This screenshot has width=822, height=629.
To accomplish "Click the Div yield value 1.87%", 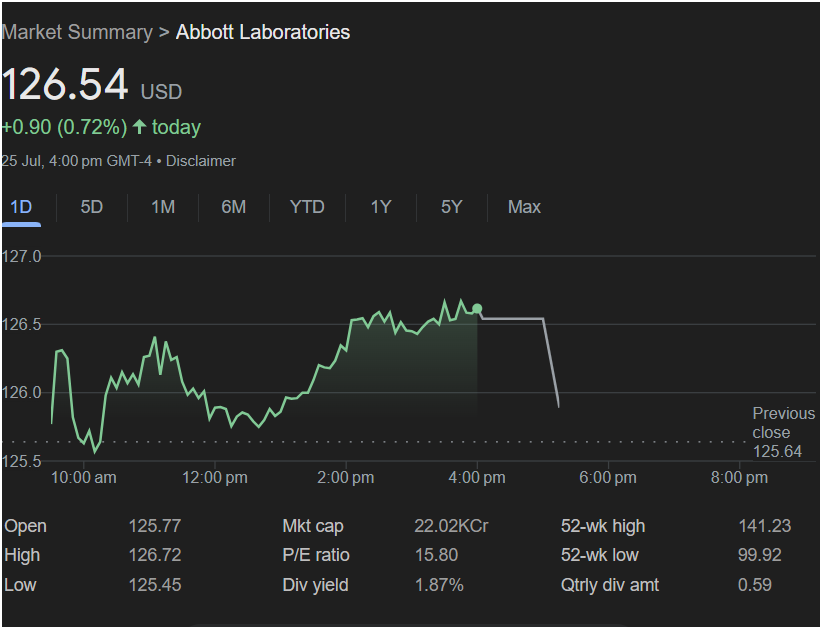I will click(x=439, y=585).
